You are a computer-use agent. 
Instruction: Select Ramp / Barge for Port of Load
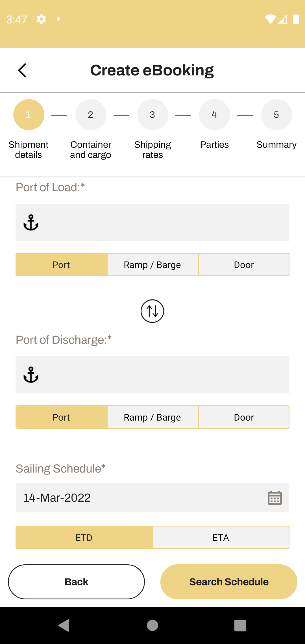pos(152,265)
